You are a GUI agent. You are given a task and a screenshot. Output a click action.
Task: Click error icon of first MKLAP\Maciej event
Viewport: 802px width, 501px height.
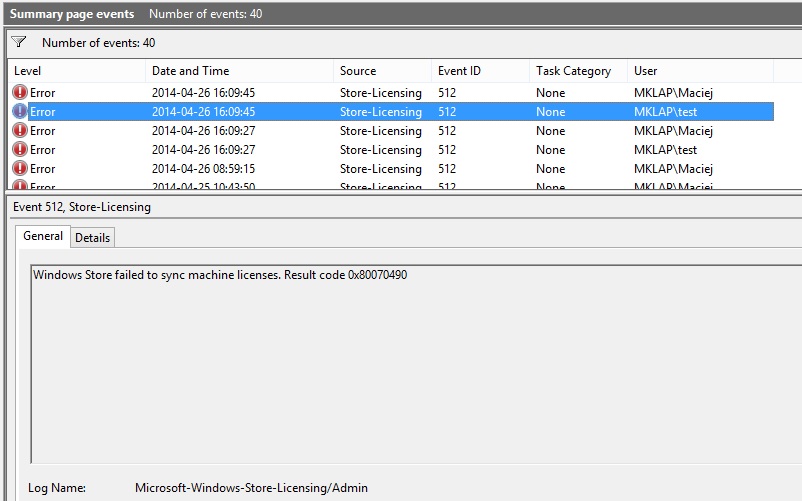tap(19, 93)
